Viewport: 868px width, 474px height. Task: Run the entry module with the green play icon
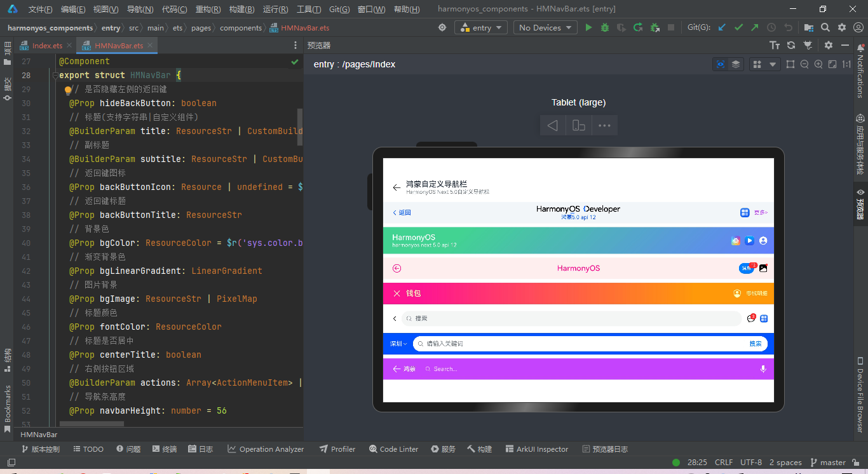tap(588, 27)
